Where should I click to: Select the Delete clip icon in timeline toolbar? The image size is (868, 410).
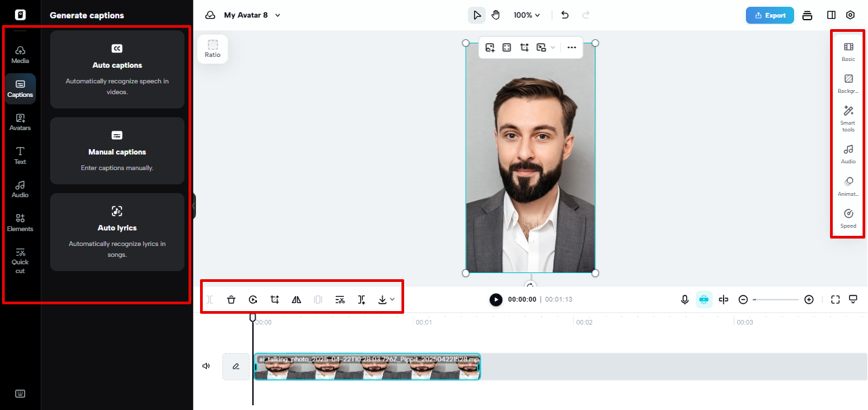pos(231,299)
